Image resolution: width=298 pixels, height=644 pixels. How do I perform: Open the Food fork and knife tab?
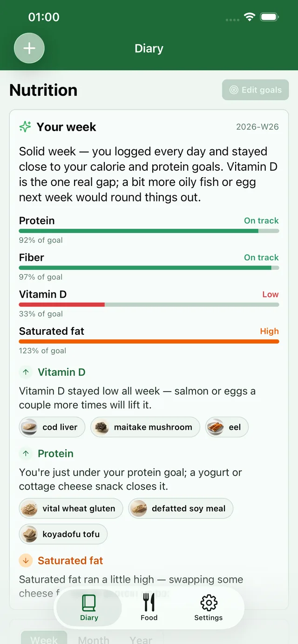click(x=149, y=608)
